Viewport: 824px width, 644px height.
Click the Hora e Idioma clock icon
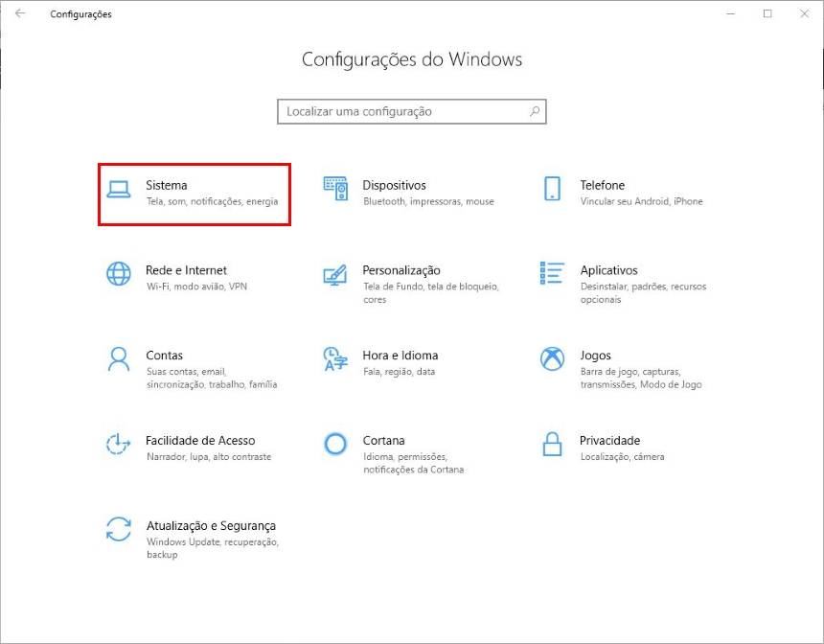(x=335, y=358)
